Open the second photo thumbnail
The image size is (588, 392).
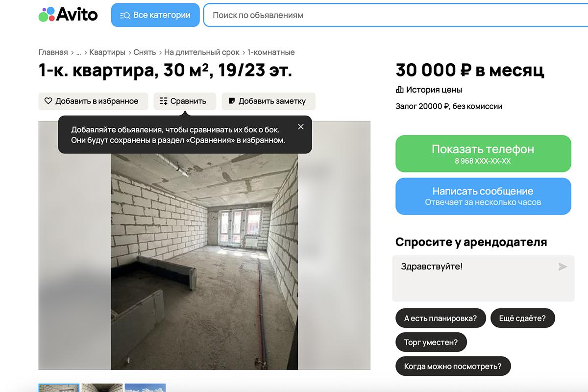102,388
